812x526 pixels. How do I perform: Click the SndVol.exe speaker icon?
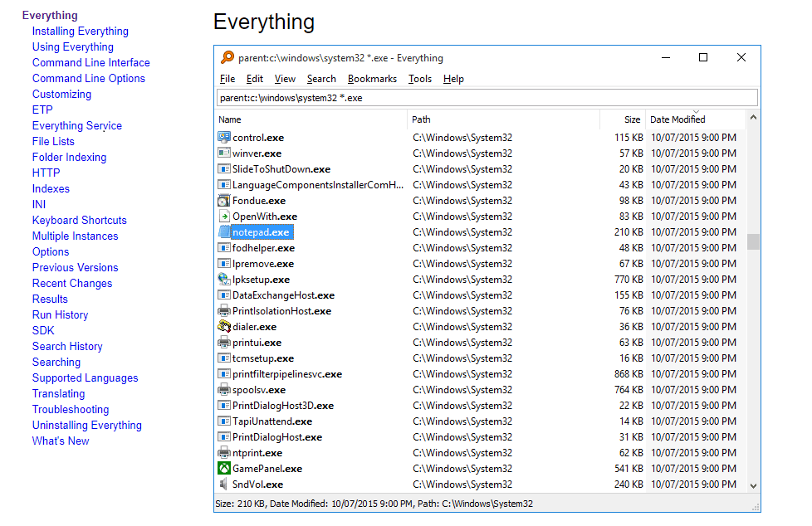point(223,484)
